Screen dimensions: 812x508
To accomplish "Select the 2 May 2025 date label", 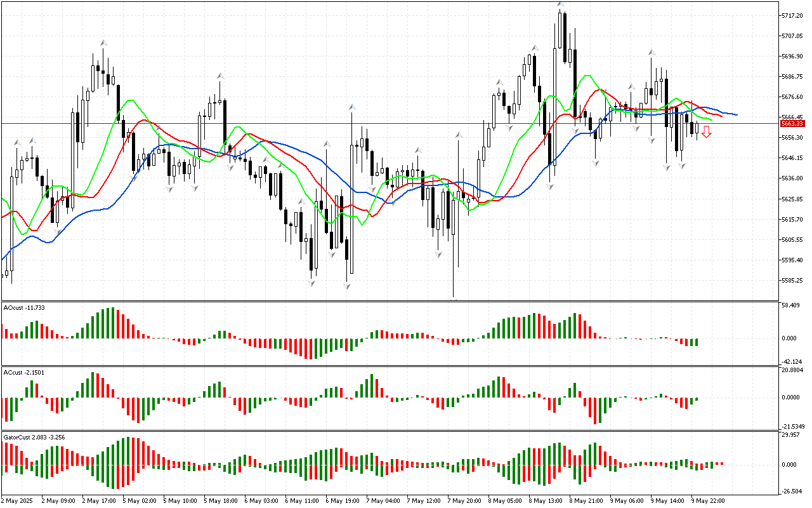I will (x=18, y=500).
